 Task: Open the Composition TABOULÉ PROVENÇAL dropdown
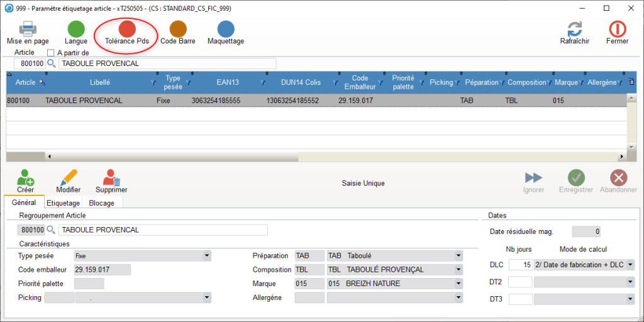point(457,270)
